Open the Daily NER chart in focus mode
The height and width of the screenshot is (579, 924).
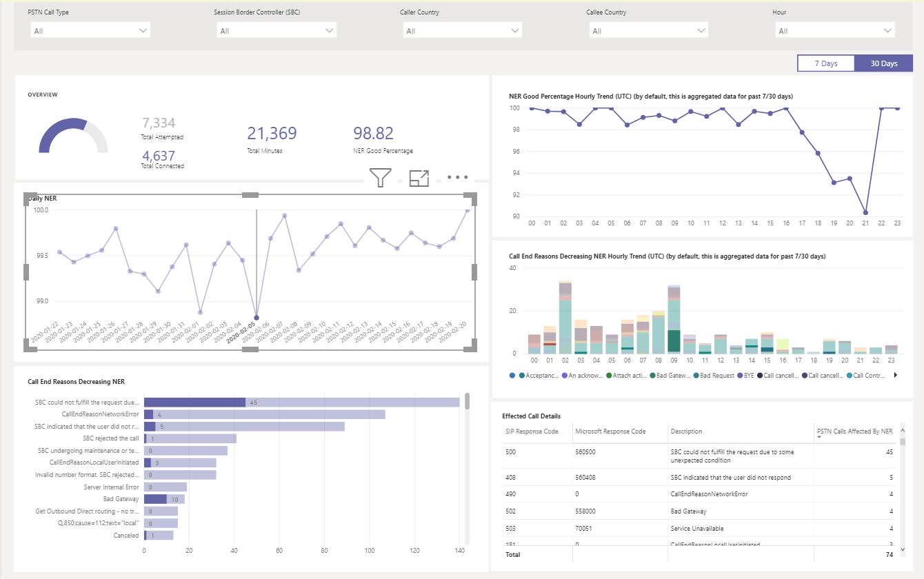click(419, 177)
